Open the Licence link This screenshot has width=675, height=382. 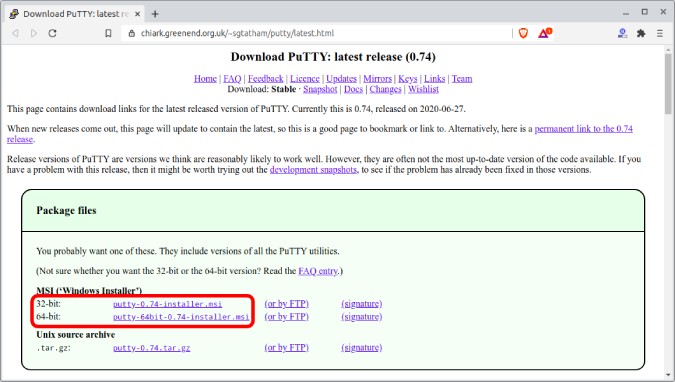coord(305,79)
